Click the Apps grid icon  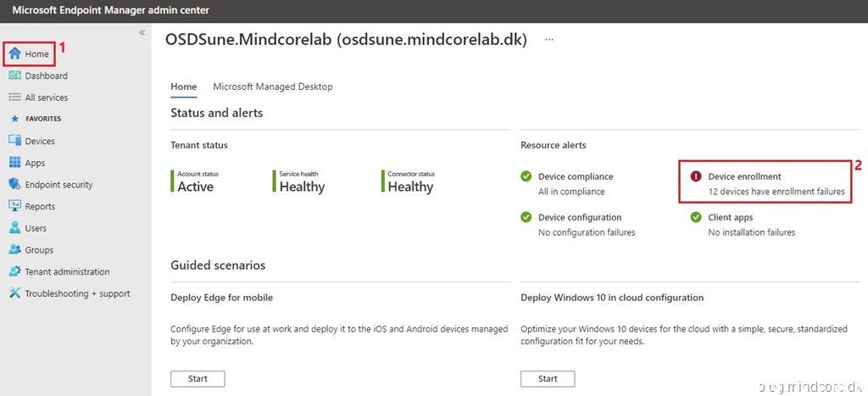pyautogui.click(x=15, y=163)
